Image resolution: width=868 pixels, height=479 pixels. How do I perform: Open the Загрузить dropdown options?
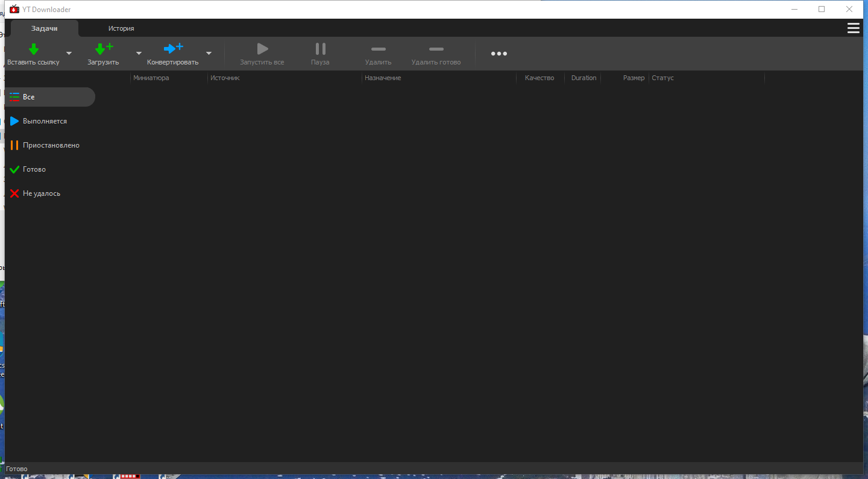[x=138, y=53]
